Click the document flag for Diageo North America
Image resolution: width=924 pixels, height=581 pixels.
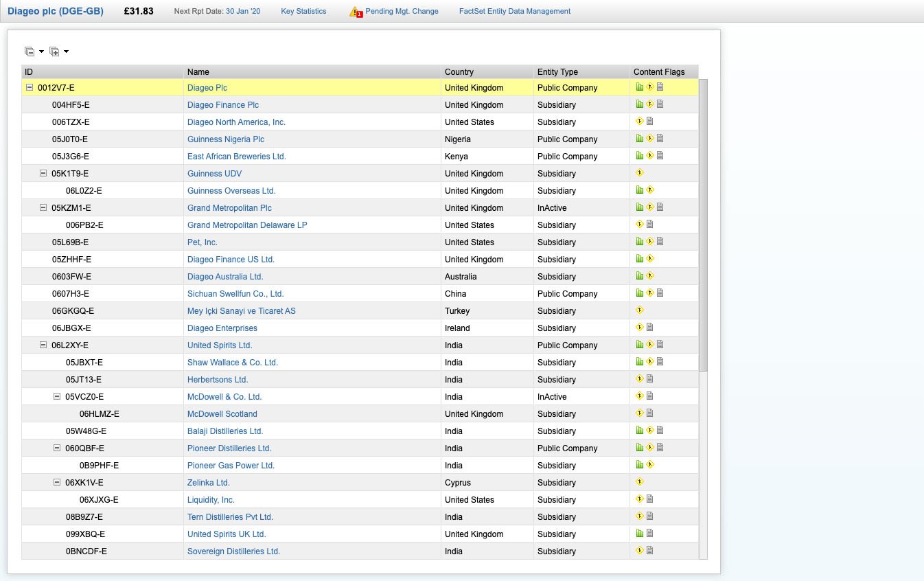[x=650, y=122]
